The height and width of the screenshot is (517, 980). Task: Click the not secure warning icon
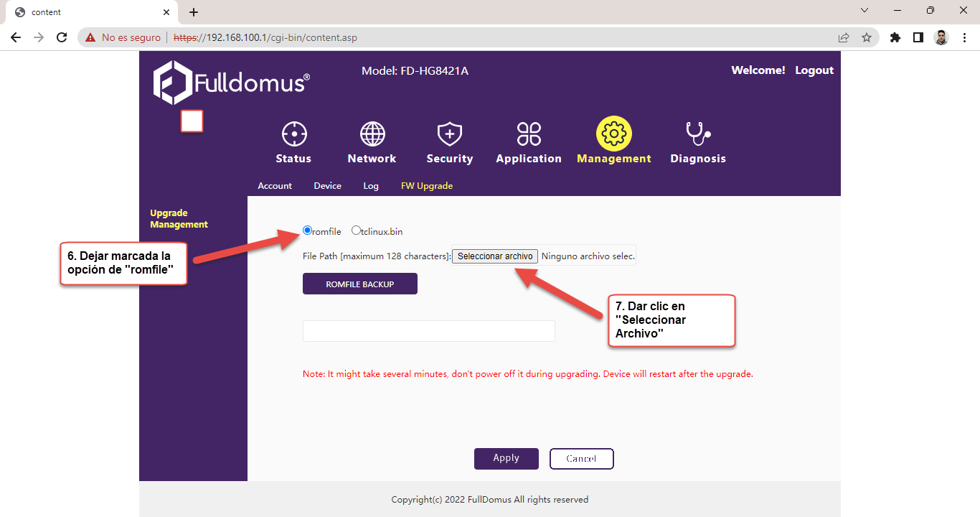pos(90,37)
